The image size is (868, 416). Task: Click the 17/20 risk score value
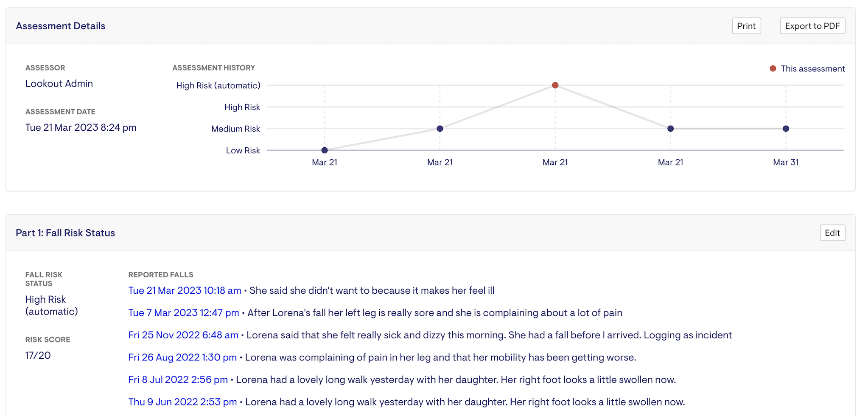[x=38, y=355]
